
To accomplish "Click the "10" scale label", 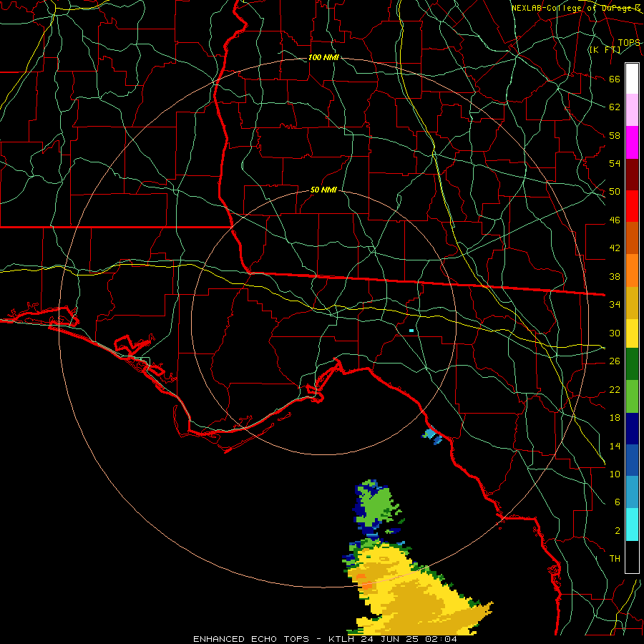I will click(615, 474).
